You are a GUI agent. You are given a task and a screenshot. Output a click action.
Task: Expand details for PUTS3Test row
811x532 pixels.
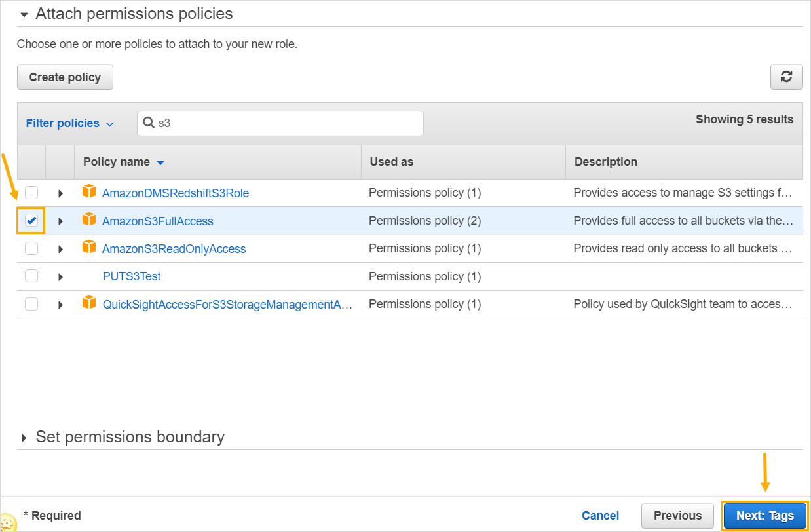60,276
